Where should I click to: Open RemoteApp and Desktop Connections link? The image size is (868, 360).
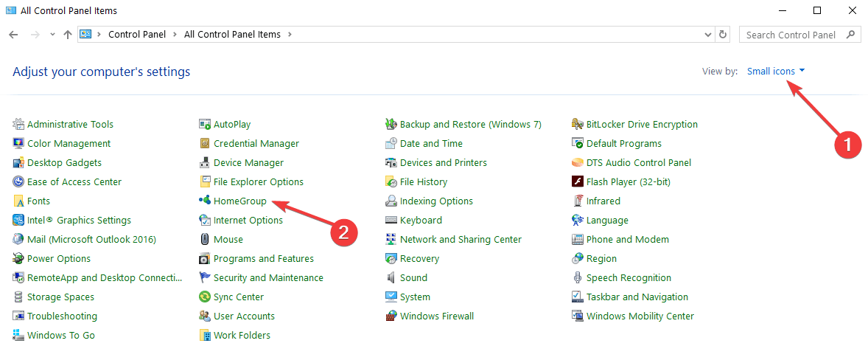coord(105,277)
